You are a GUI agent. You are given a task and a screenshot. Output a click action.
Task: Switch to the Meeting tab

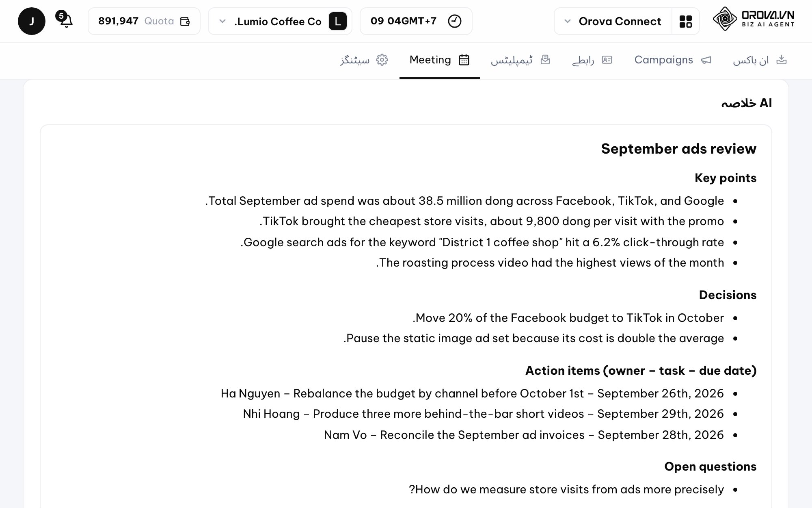click(440, 60)
